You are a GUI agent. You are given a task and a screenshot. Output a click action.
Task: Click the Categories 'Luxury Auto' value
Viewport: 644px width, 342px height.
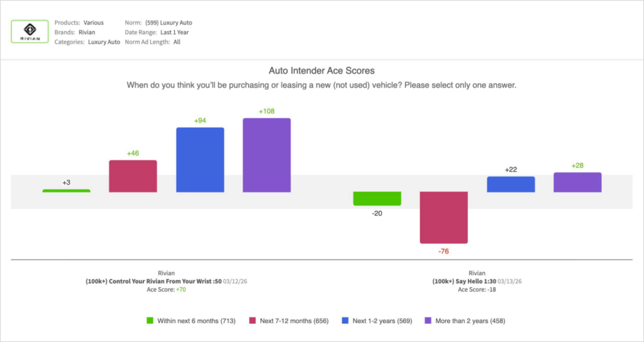pyautogui.click(x=104, y=42)
